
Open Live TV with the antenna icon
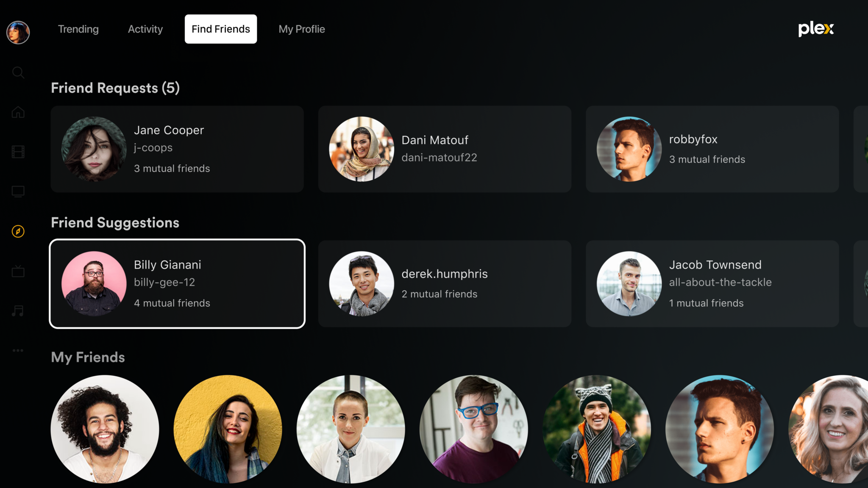[x=18, y=271]
